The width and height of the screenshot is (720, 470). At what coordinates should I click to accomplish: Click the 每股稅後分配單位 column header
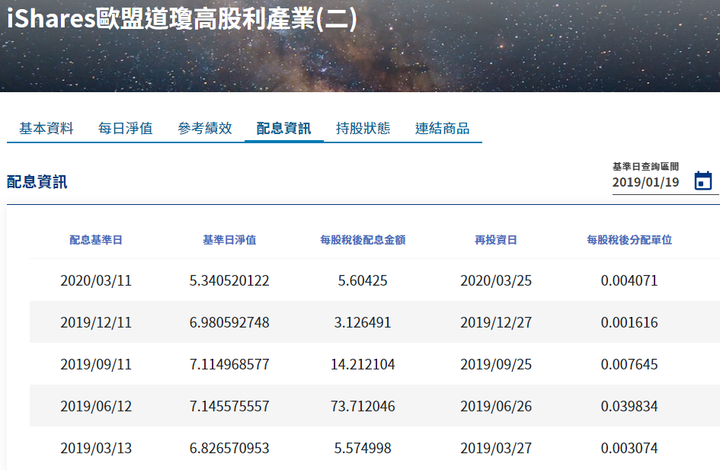pos(629,240)
